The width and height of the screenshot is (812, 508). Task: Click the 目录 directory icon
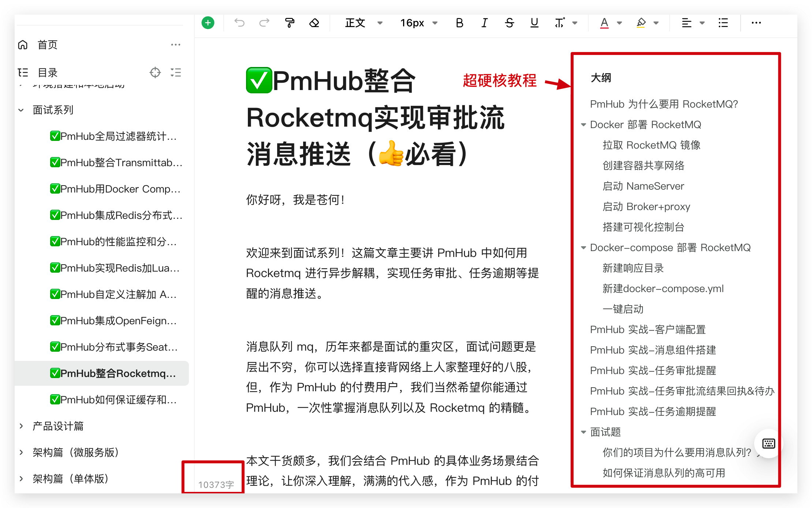click(23, 72)
